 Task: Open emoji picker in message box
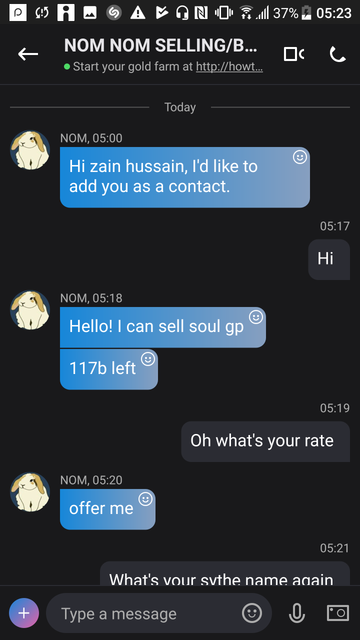[x=252, y=613]
